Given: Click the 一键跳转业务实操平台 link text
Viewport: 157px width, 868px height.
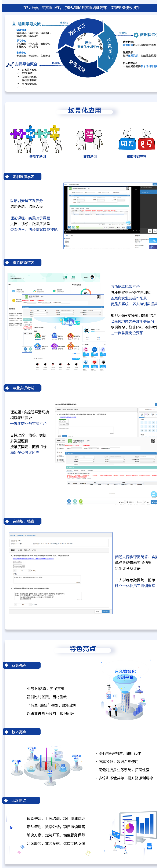Looking at the screenshot, I should (x=28, y=424).
